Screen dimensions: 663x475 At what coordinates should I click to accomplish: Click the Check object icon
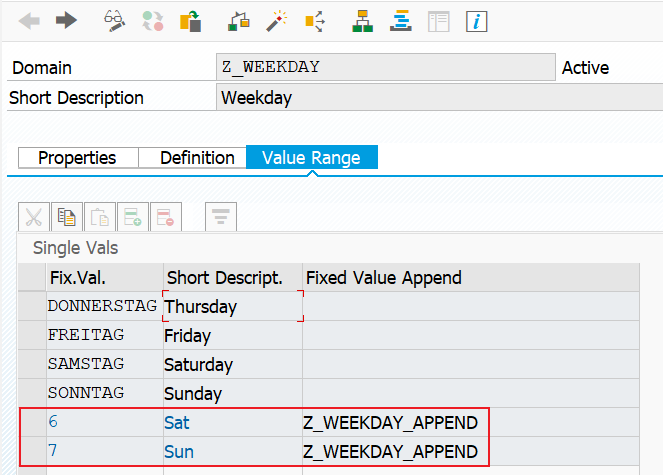point(238,21)
